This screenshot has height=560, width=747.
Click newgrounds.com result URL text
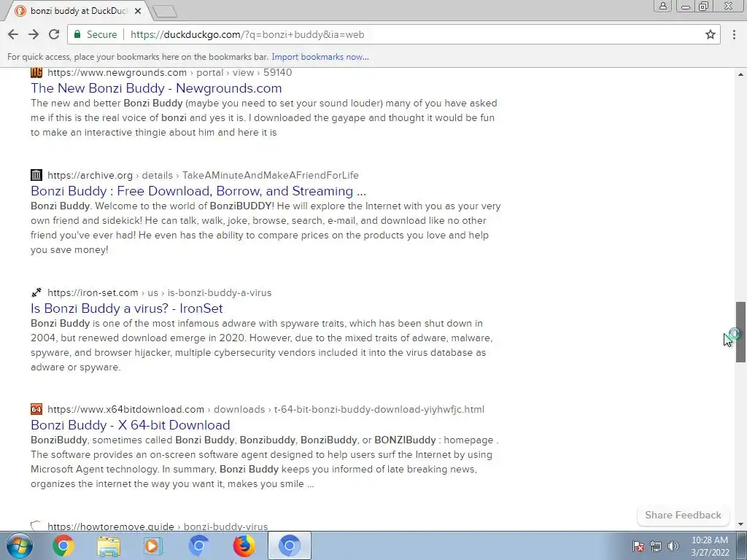[169, 72]
